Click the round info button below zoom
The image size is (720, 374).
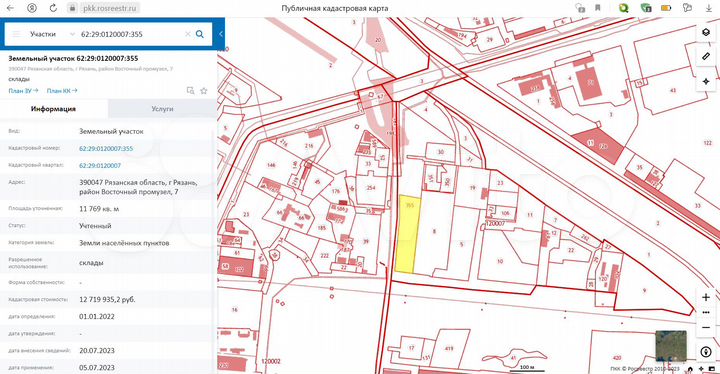click(706, 352)
